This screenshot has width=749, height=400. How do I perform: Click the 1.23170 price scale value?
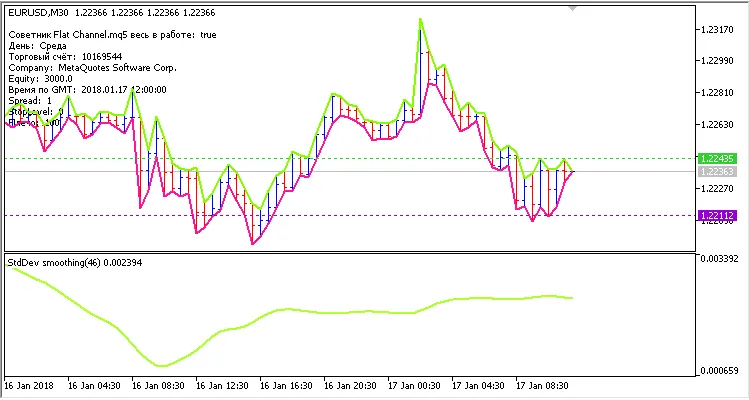pyautogui.click(x=719, y=30)
